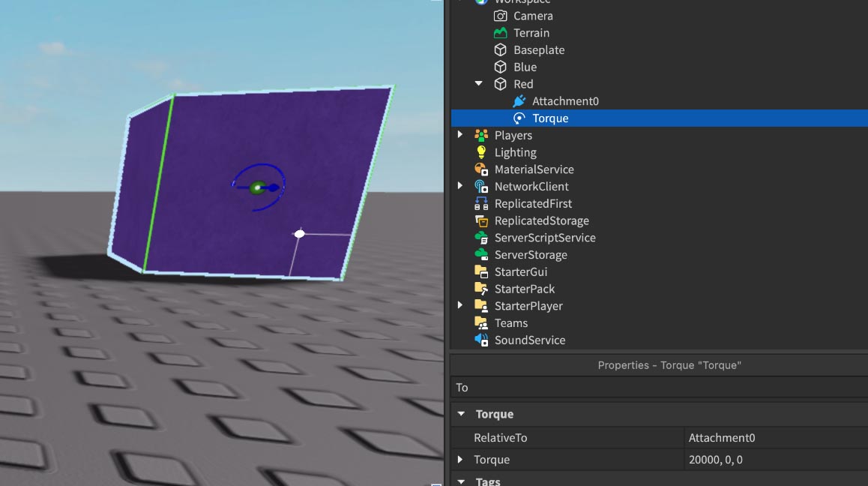Open the RelativeTo Attachment0 value dropdown
The height and width of the screenshot is (486, 868).
pos(776,438)
